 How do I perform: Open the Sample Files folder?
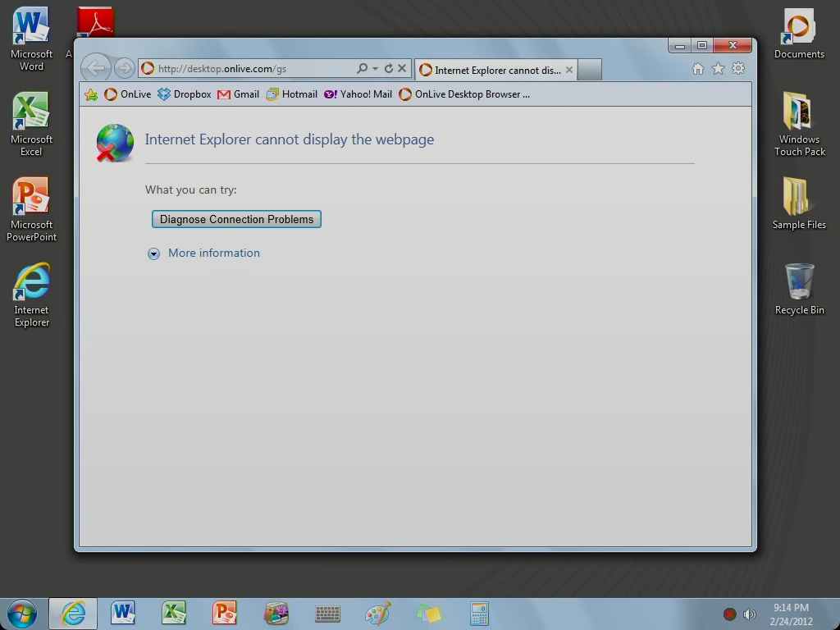coord(799,203)
